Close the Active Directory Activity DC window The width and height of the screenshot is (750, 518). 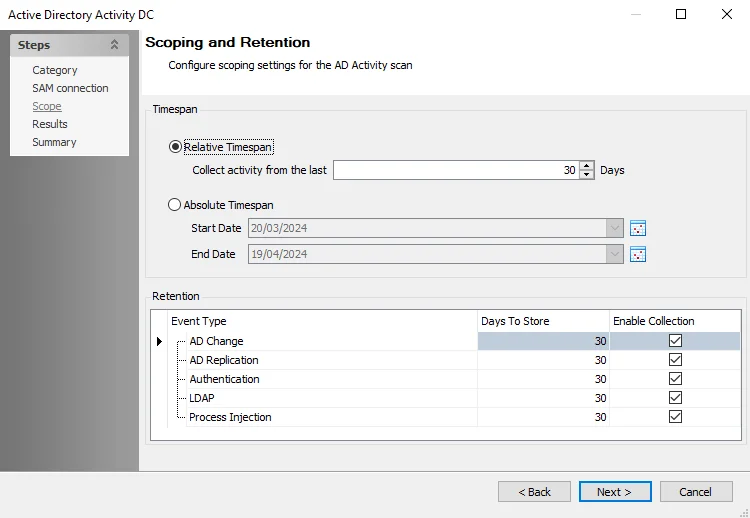[727, 14]
